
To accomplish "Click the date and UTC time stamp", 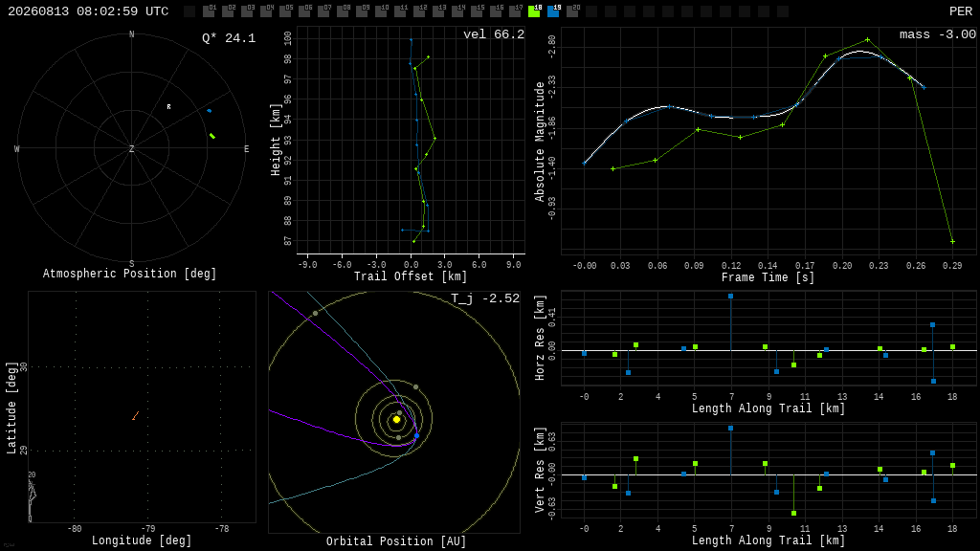I will tap(88, 11).
